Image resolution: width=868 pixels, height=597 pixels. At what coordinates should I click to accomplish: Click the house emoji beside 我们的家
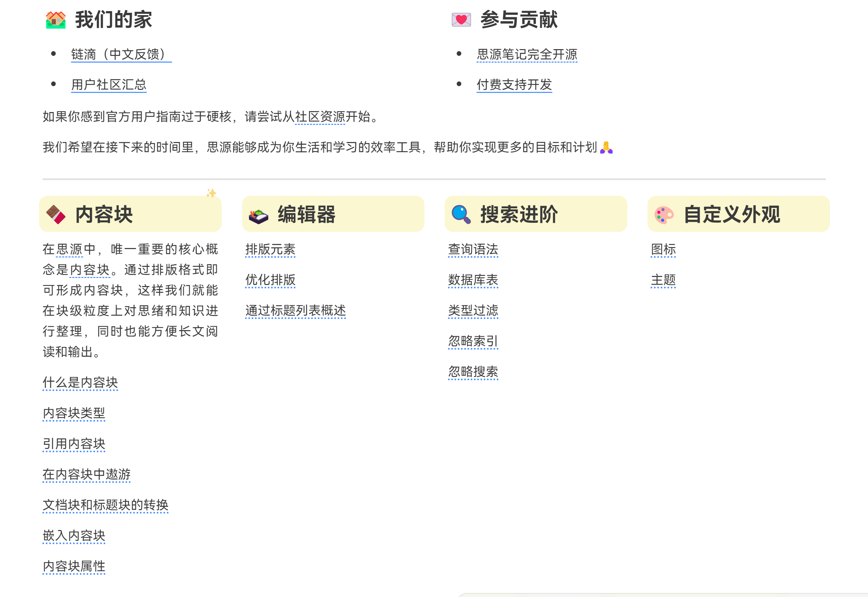click(56, 20)
